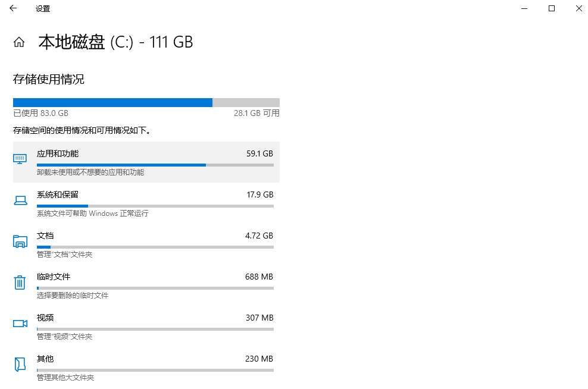588x389 pixels.
Task: Click the keyboard icon for 应用和功能
Action: pos(20,159)
